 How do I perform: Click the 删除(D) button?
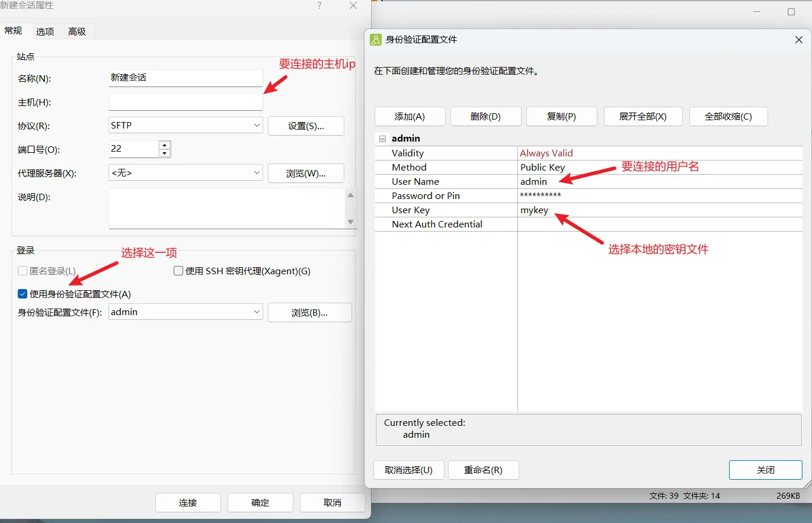[485, 116]
